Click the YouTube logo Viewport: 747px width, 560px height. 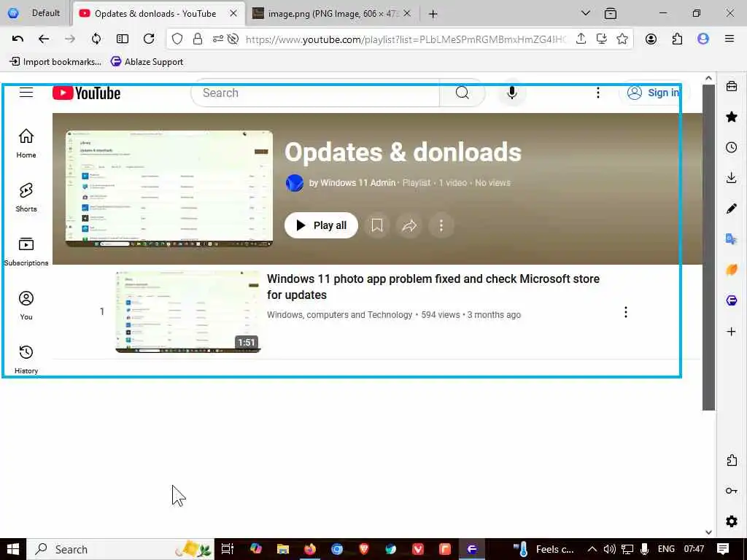pyautogui.click(x=86, y=93)
